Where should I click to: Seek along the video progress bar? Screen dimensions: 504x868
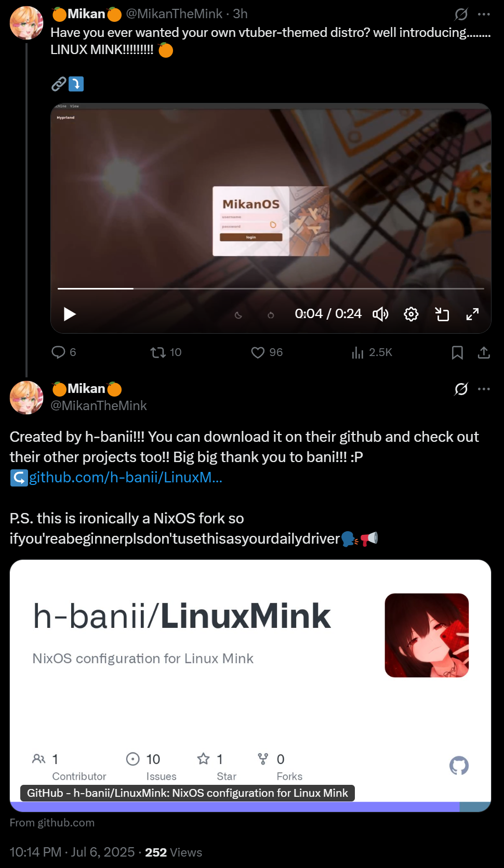tap(271, 288)
